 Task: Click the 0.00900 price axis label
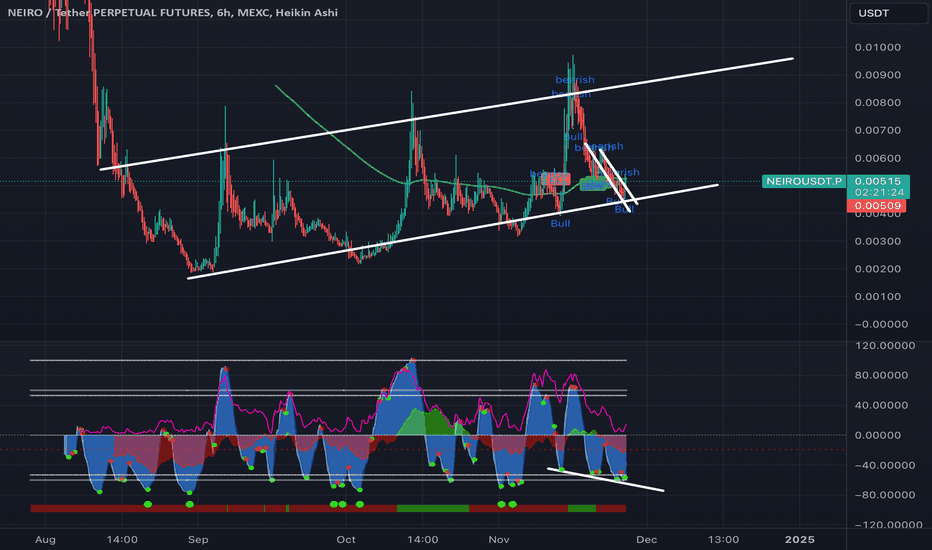878,75
